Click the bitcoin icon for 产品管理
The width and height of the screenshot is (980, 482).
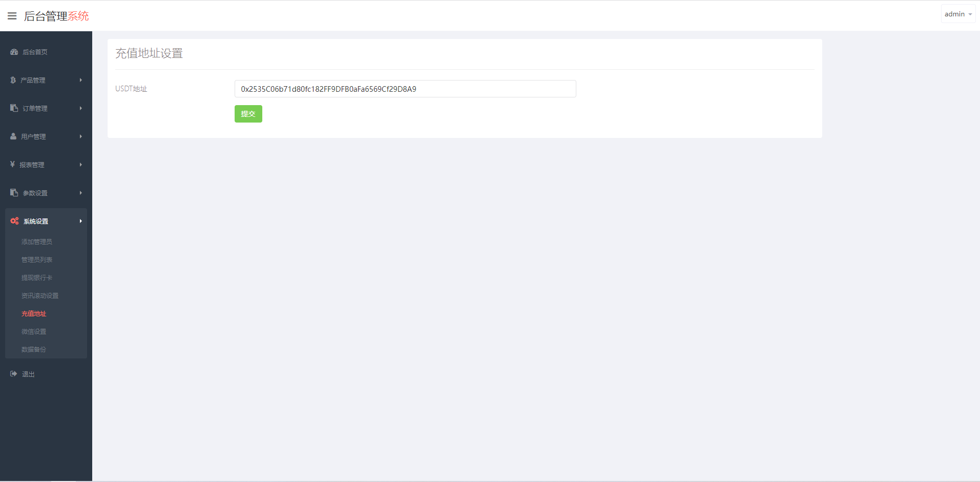click(13, 80)
